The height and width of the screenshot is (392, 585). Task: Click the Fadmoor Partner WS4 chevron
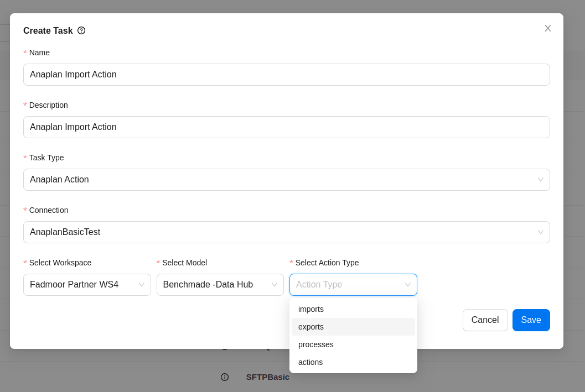pos(141,285)
